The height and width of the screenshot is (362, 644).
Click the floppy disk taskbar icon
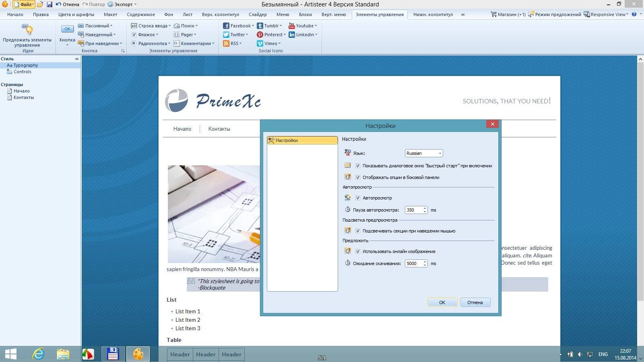coord(113,354)
